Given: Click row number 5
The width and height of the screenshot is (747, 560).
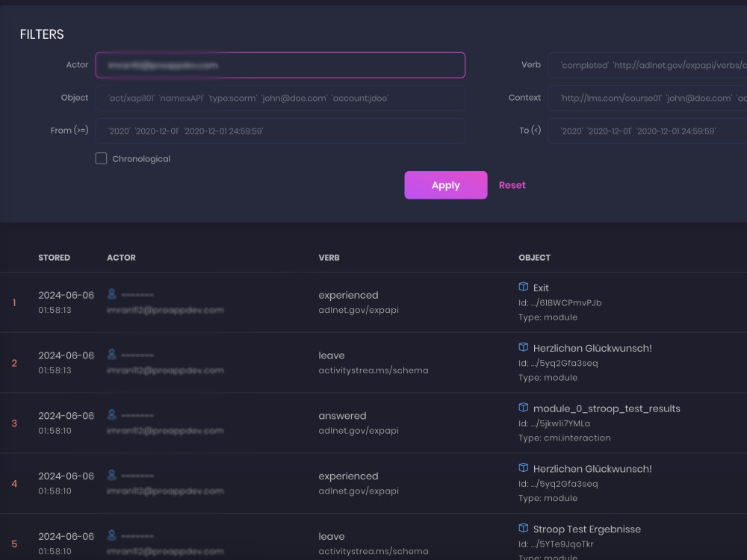Looking at the screenshot, I should [x=14, y=544].
